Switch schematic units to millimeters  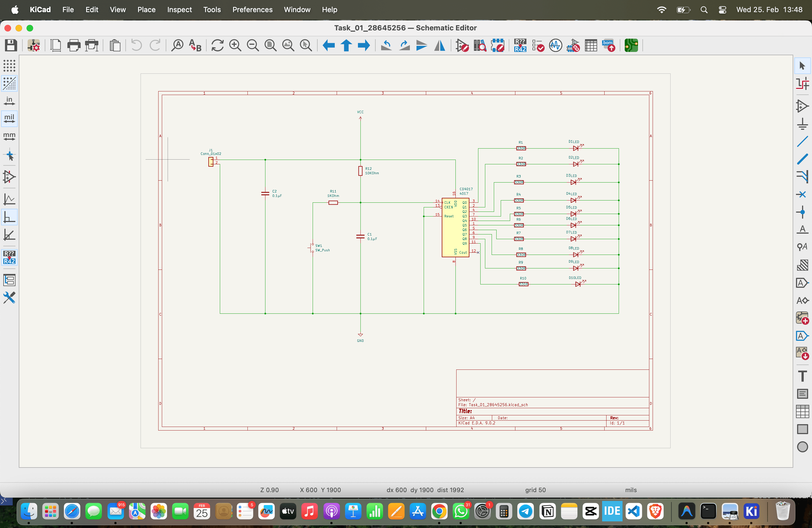pyautogui.click(x=9, y=136)
